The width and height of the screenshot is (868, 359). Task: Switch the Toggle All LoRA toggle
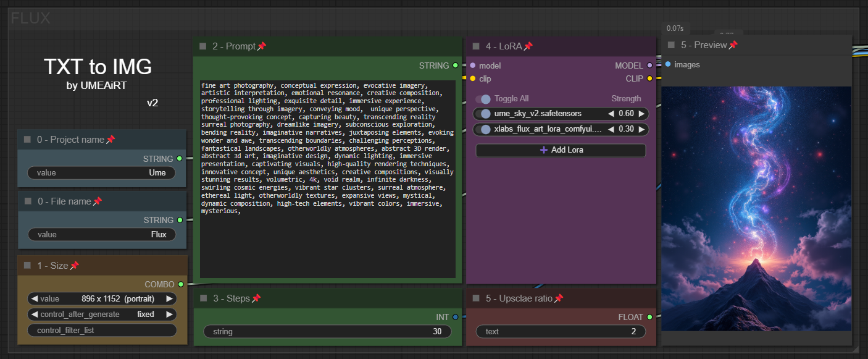(483, 99)
